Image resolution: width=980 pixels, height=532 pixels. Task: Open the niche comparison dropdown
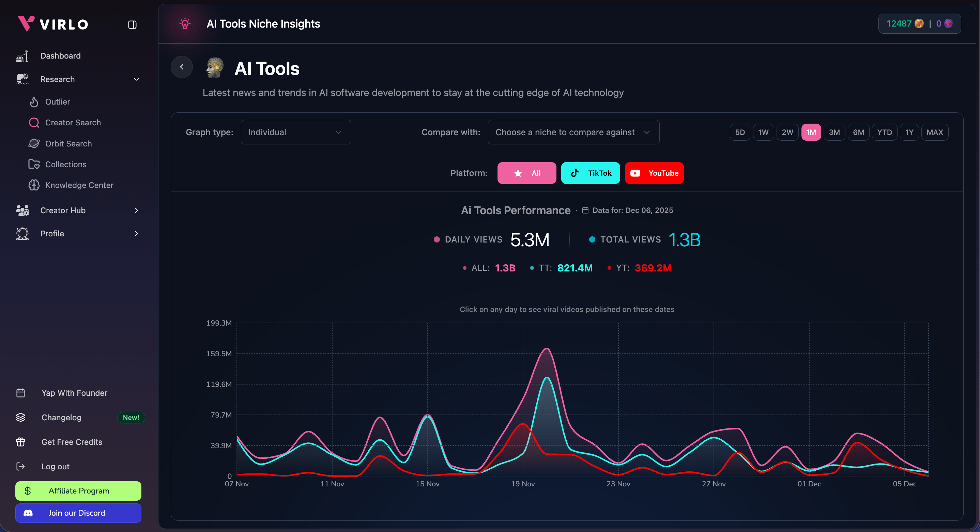pyautogui.click(x=573, y=132)
